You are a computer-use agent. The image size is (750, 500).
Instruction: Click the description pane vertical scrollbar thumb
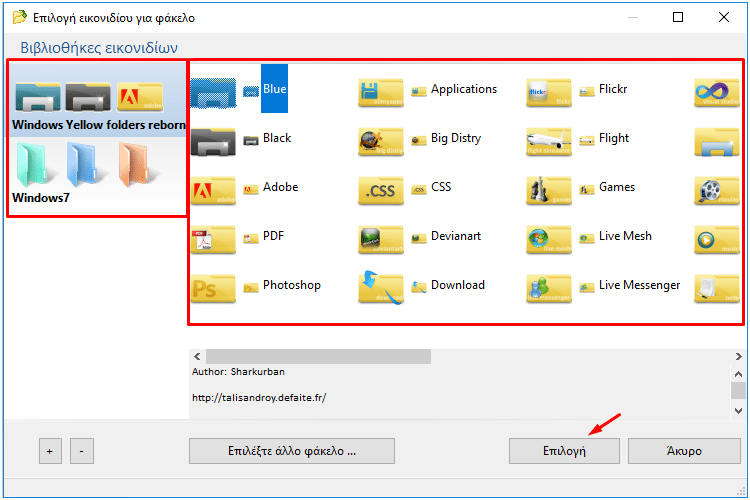point(739,390)
